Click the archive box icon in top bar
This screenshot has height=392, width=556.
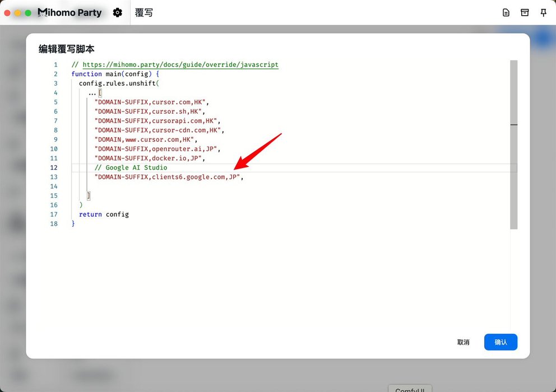525,12
